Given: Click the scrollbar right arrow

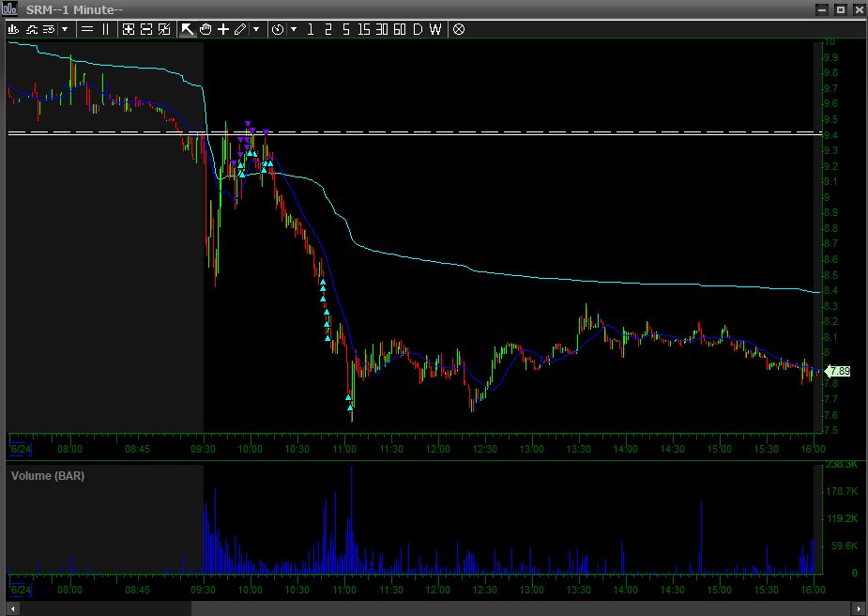Looking at the screenshot, I should coord(858,609).
